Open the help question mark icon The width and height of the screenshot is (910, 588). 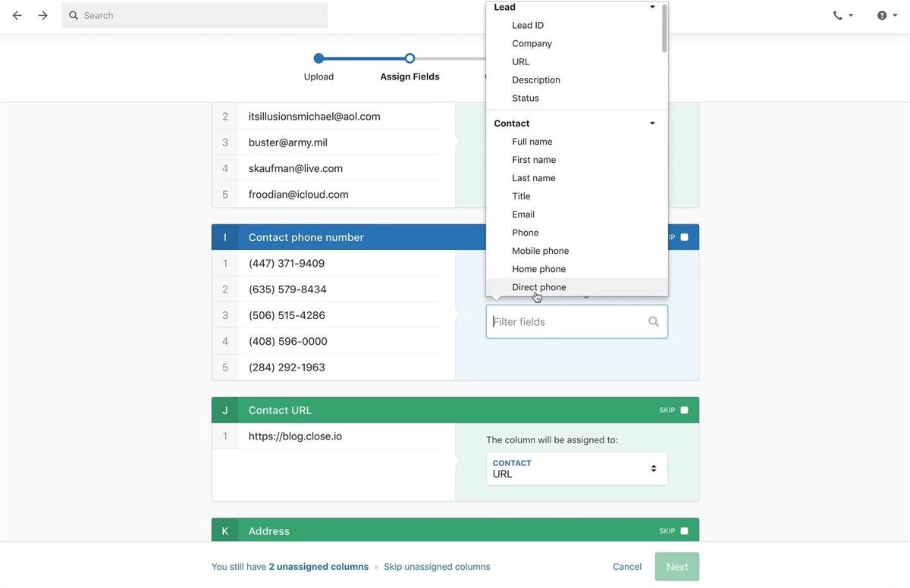pyautogui.click(x=882, y=15)
